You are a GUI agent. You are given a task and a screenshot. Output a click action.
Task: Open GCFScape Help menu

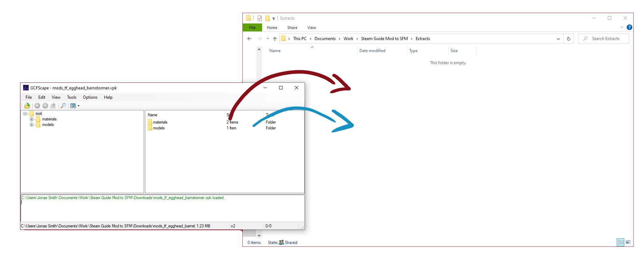pyautogui.click(x=108, y=97)
